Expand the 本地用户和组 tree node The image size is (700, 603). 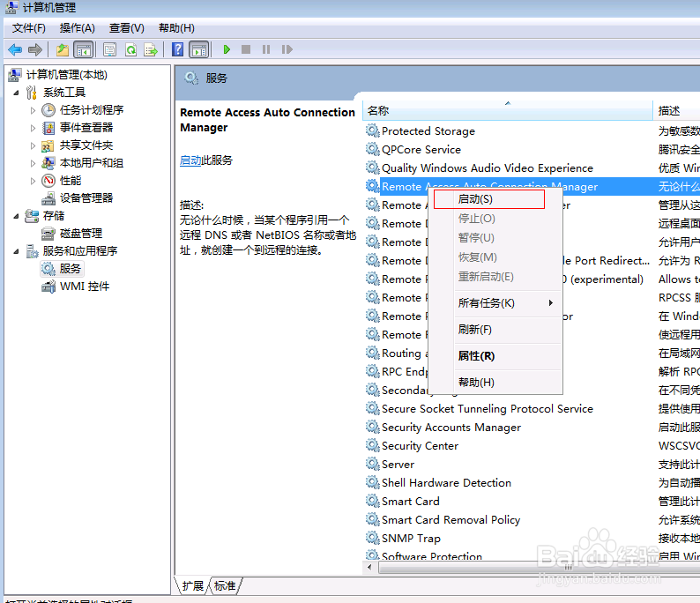[x=33, y=163]
